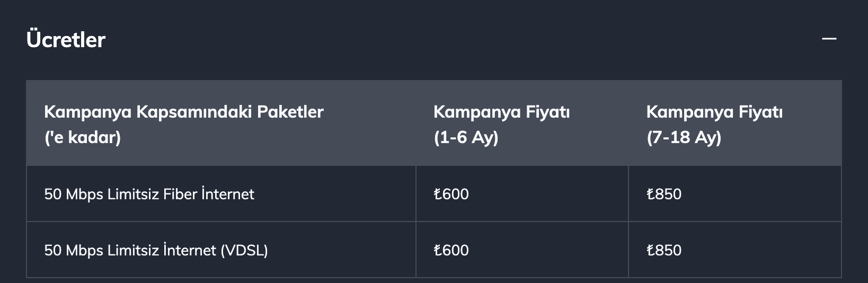Image resolution: width=868 pixels, height=283 pixels.
Task: Click the Ücretler section heading
Action: (66, 40)
